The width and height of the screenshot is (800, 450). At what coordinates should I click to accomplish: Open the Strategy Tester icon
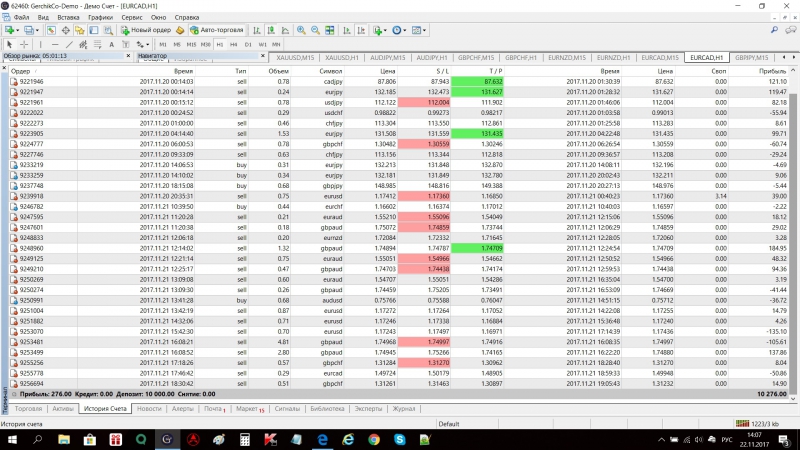(x=108, y=30)
